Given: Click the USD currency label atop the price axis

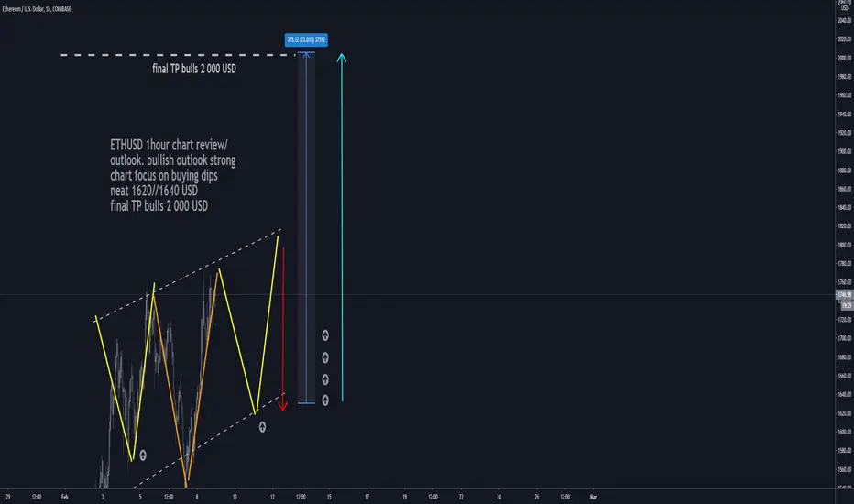Looking at the screenshot, I should 845,7.
